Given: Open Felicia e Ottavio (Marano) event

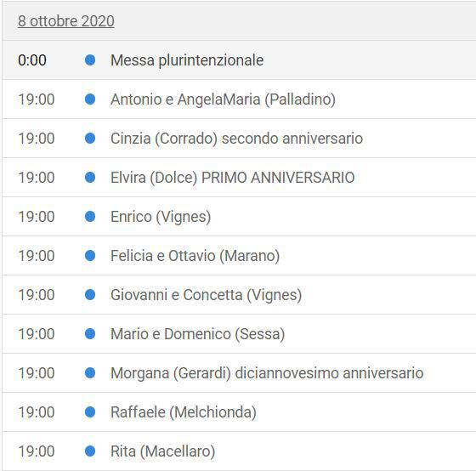Looking at the screenshot, I should point(195,256).
